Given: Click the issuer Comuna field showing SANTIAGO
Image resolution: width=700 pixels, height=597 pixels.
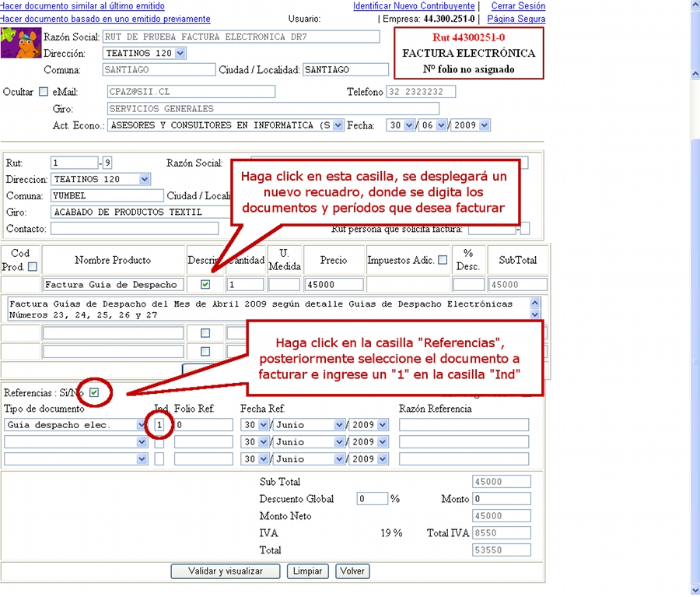Looking at the screenshot, I should [159, 70].
